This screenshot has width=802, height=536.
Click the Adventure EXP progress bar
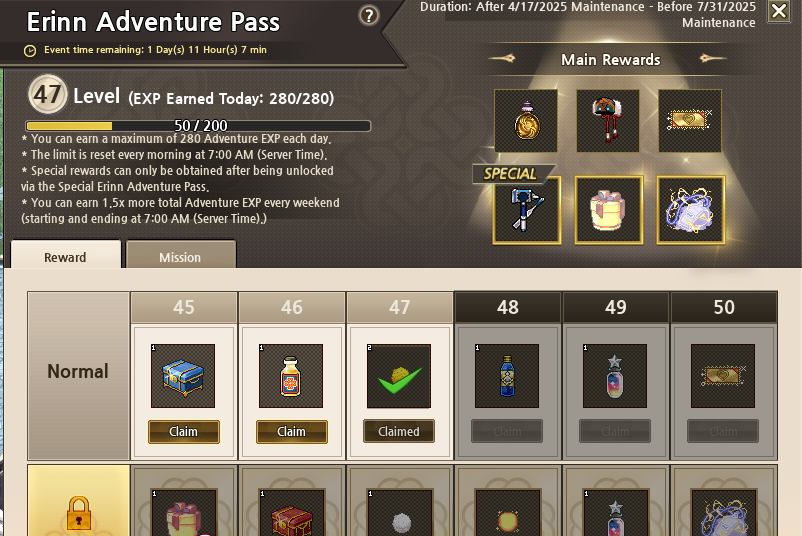point(198,126)
